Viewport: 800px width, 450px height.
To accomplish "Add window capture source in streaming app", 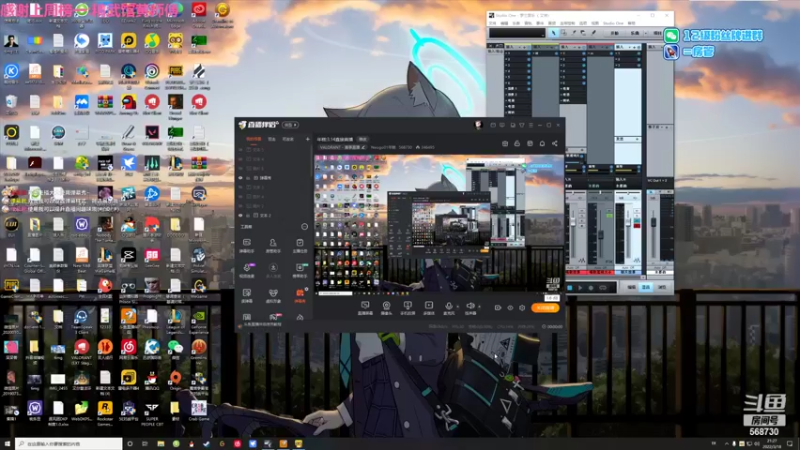I will (x=407, y=307).
